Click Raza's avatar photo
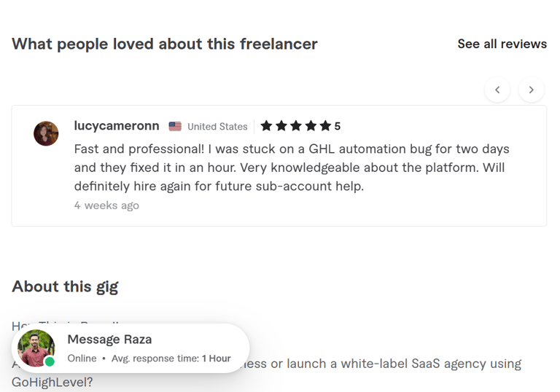 [x=36, y=347]
